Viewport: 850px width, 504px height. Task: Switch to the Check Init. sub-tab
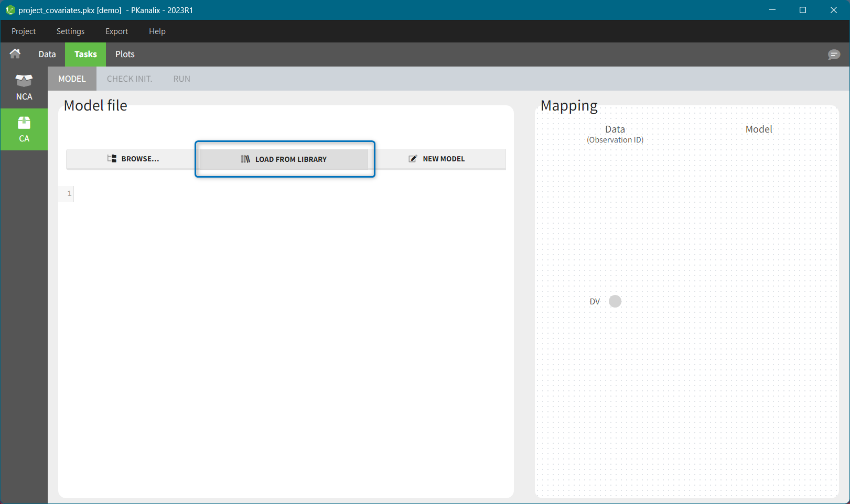pos(130,79)
